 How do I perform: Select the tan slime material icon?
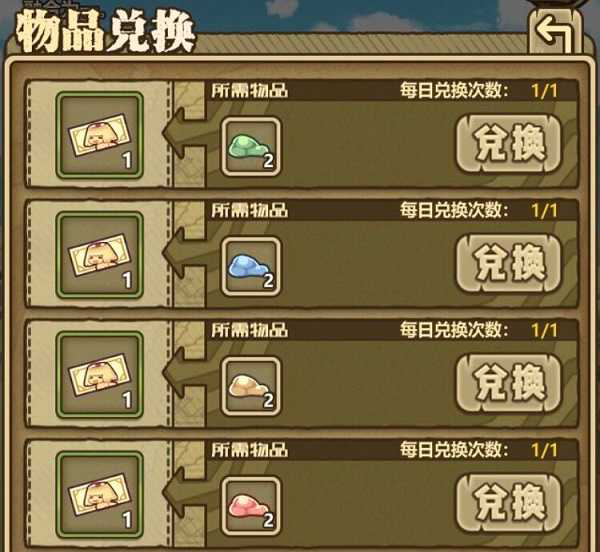pos(251,386)
